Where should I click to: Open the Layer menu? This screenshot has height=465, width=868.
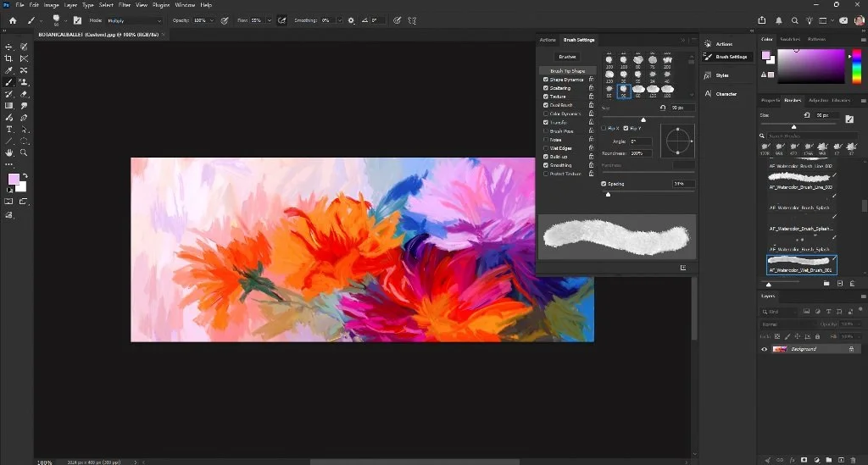[70, 5]
